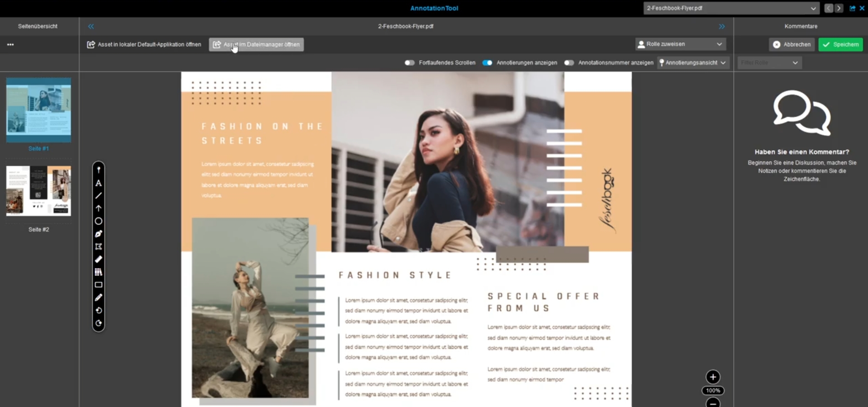Click the Seitenübersicht panel heading
Screen dimensions: 868x407
[x=38, y=26]
